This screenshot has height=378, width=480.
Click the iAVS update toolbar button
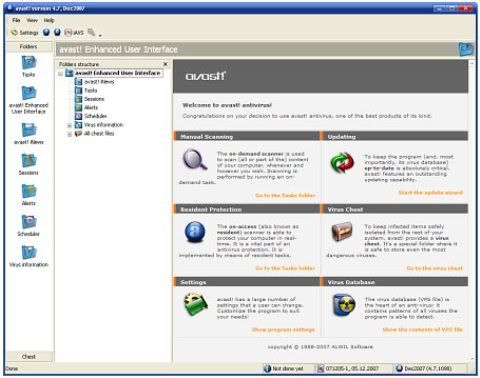(74, 33)
